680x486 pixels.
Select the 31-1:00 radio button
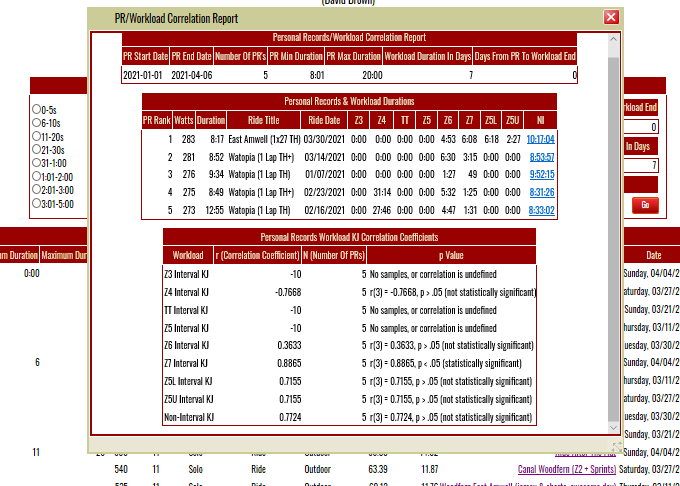point(36,163)
